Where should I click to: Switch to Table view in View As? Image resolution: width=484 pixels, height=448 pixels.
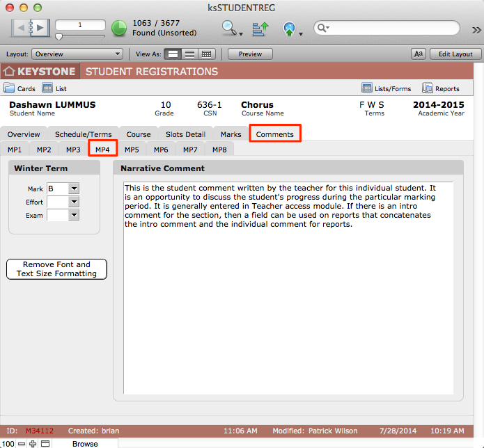[x=206, y=54]
